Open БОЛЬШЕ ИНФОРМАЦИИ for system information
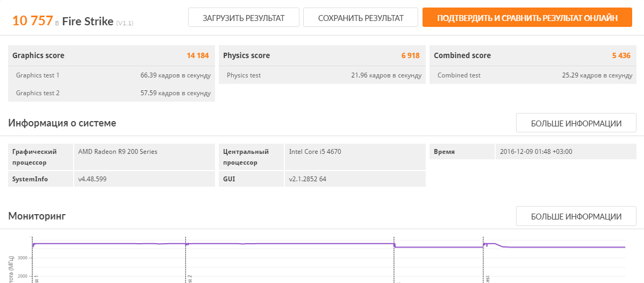 click(x=576, y=123)
